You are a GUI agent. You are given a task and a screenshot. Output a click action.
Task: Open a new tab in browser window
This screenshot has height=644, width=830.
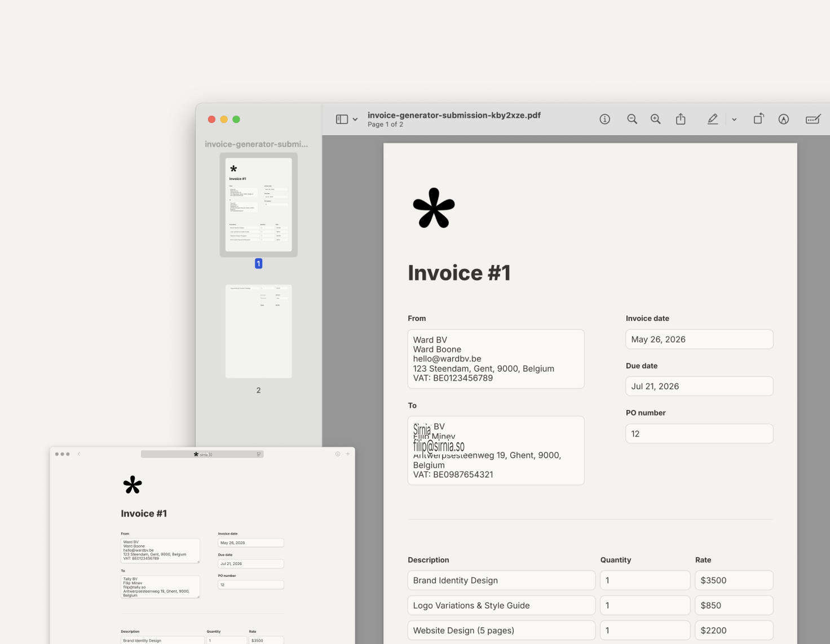coord(348,454)
